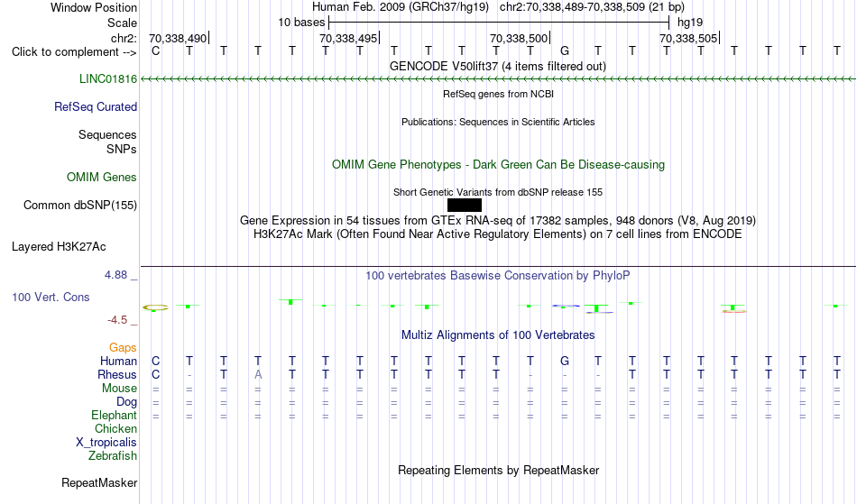Image resolution: width=857 pixels, height=504 pixels.
Task: Click the 70,338,490 coordinate label
Action: (178, 38)
